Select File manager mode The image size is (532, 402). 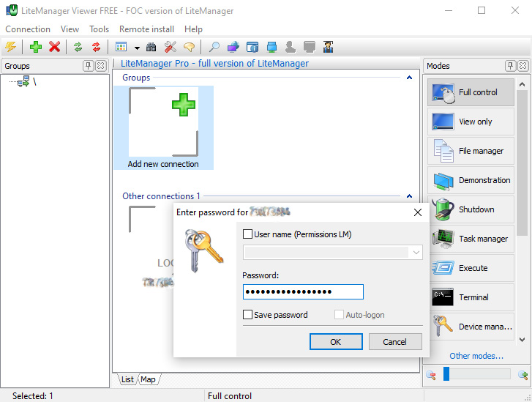click(x=471, y=151)
